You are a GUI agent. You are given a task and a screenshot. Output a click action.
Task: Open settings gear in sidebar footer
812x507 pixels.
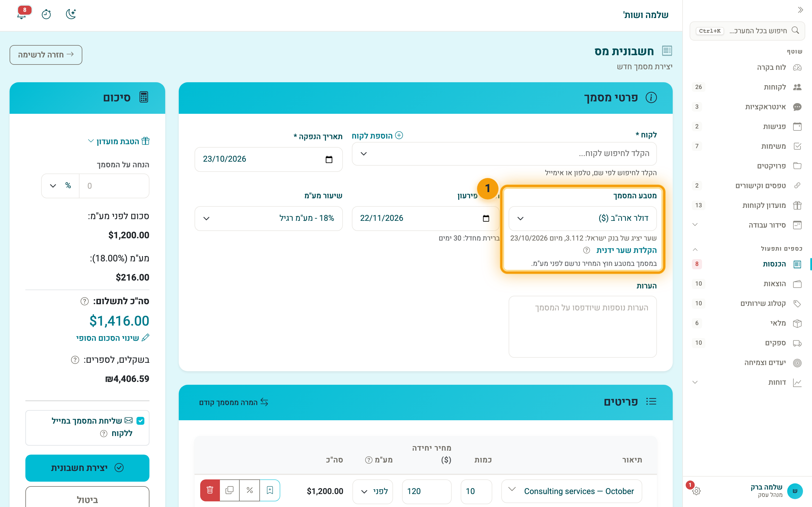pos(696,491)
